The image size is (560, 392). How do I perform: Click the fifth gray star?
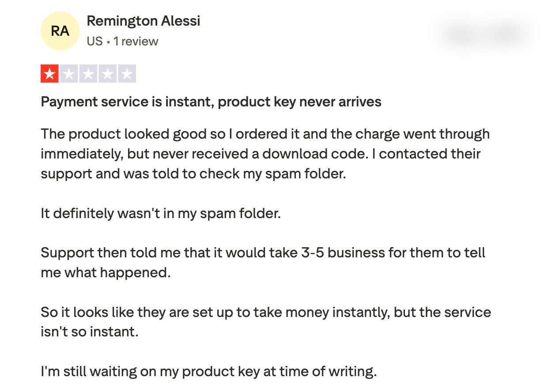[x=127, y=74]
